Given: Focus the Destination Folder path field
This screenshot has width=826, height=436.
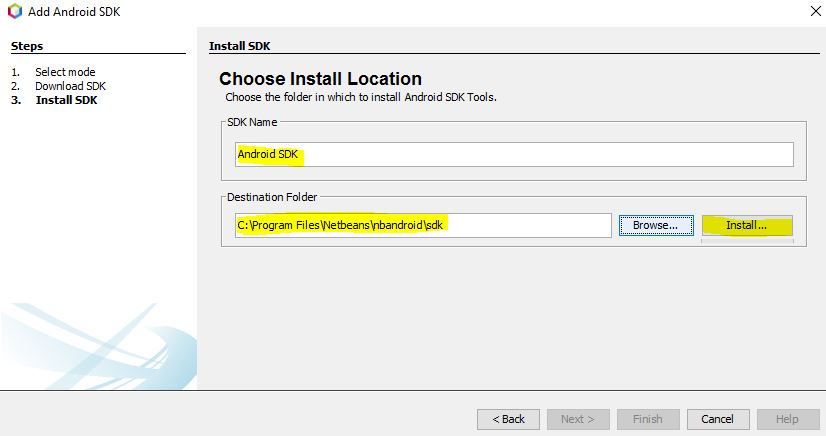Looking at the screenshot, I should 423,225.
